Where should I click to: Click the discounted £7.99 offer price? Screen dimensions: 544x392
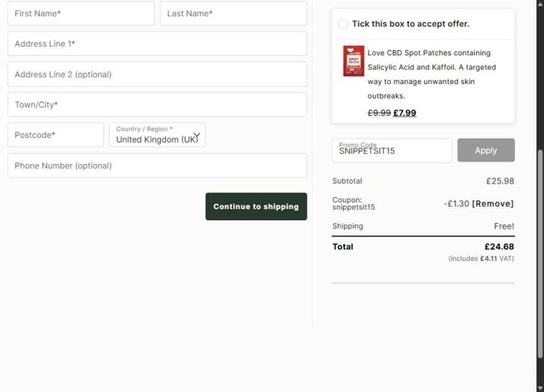404,112
